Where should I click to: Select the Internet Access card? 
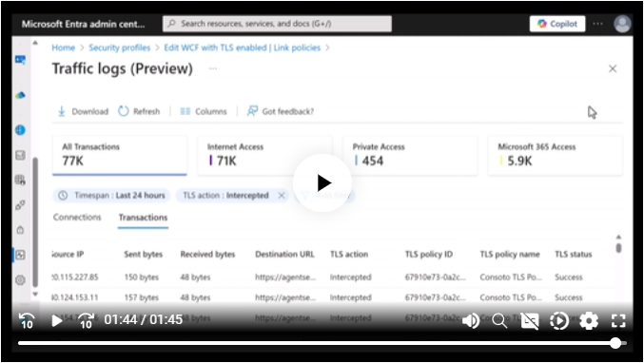(264, 156)
